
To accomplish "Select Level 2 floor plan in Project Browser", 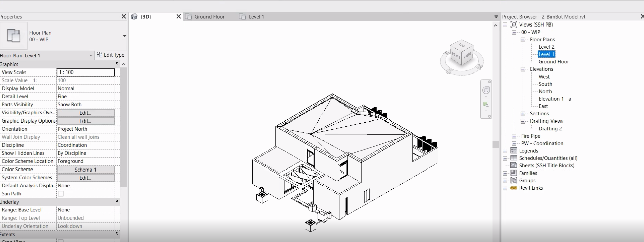I will (x=546, y=47).
